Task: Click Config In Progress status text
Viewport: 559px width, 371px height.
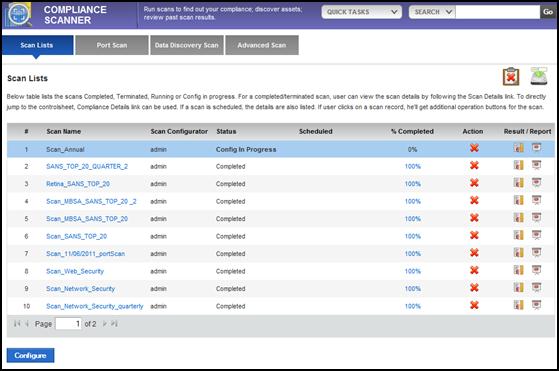Action: (246, 149)
